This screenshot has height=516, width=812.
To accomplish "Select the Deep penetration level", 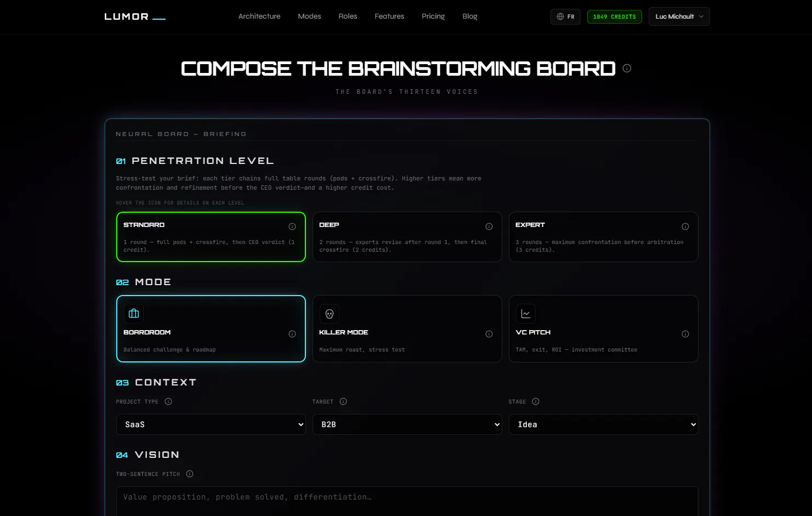I will [x=407, y=237].
